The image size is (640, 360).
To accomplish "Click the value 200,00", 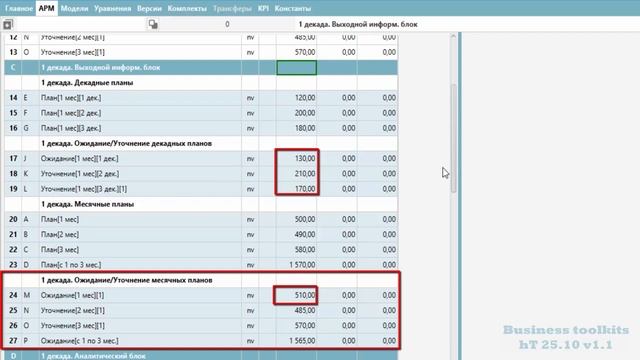I will (x=305, y=113).
